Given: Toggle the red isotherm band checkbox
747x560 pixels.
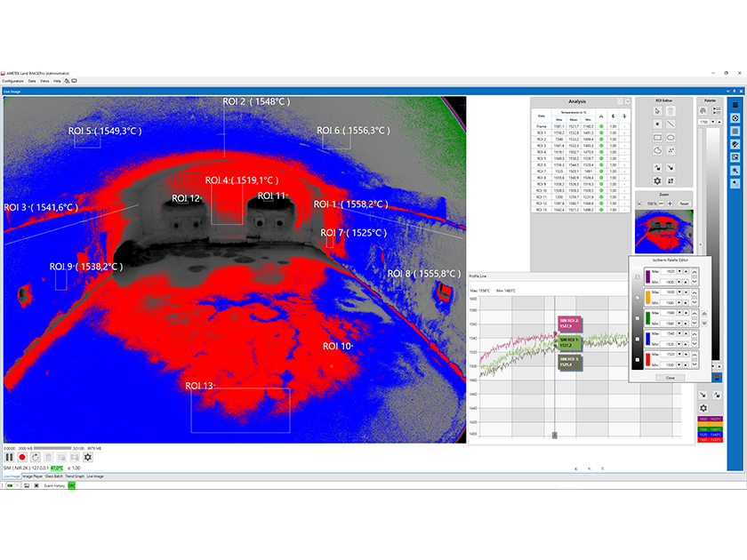Looking at the screenshot, I should click(637, 360).
